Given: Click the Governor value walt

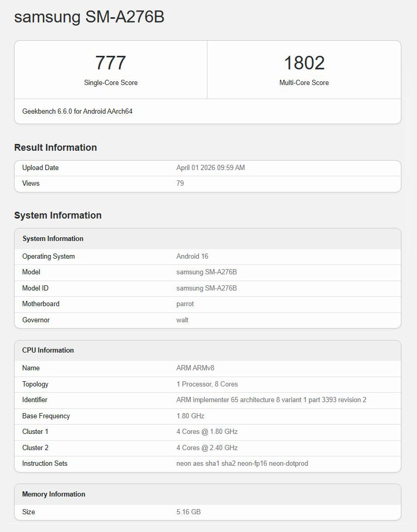Looking at the screenshot, I should tap(181, 320).
